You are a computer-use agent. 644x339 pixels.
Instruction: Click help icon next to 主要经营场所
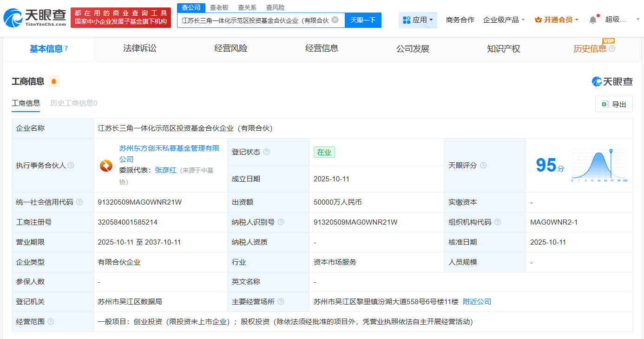pos(281,301)
